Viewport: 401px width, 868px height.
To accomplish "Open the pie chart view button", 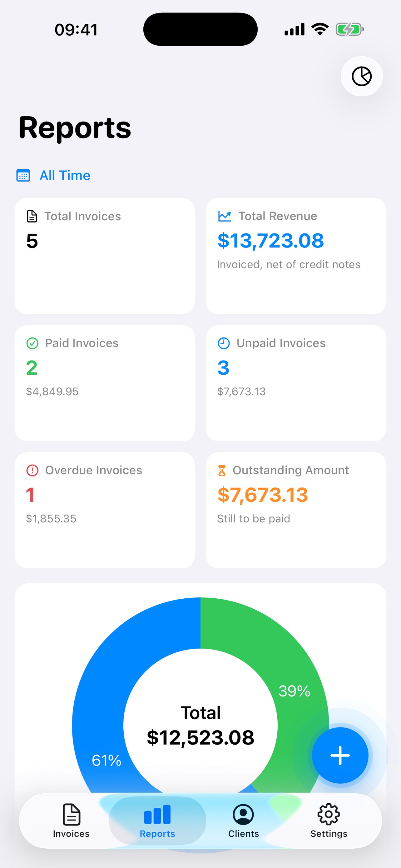I will coord(362,76).
